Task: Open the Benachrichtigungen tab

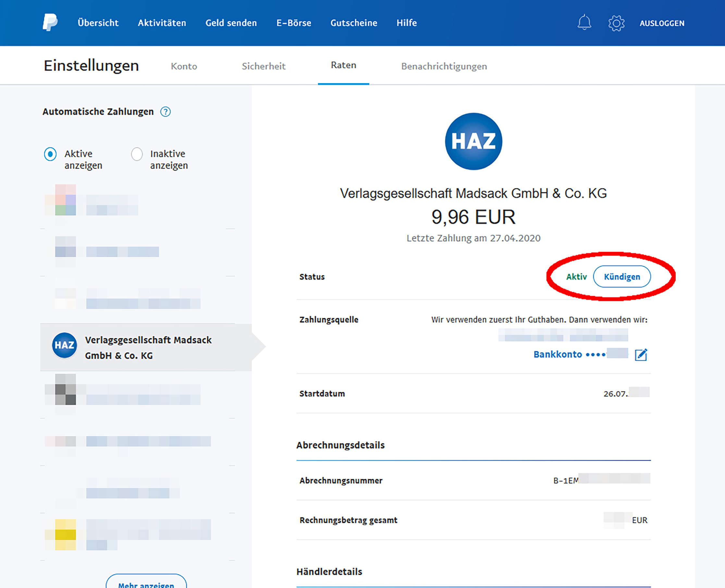Action: pos(444,66)
